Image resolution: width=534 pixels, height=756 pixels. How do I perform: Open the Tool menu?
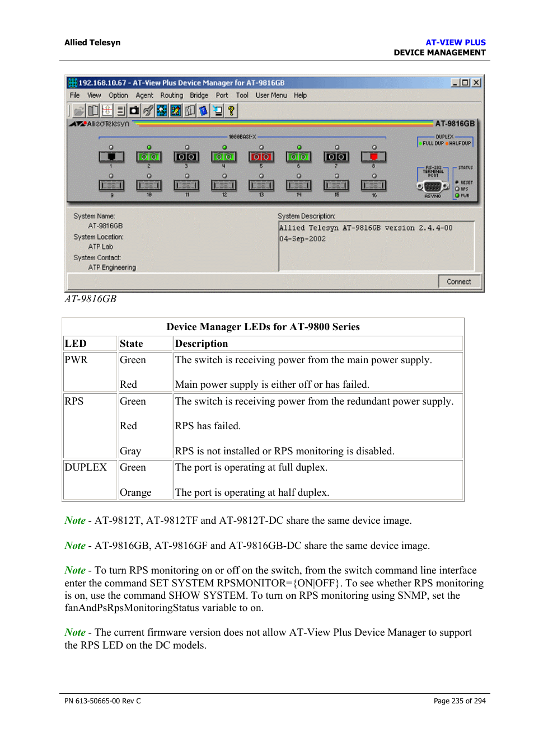tap(242, 96)
